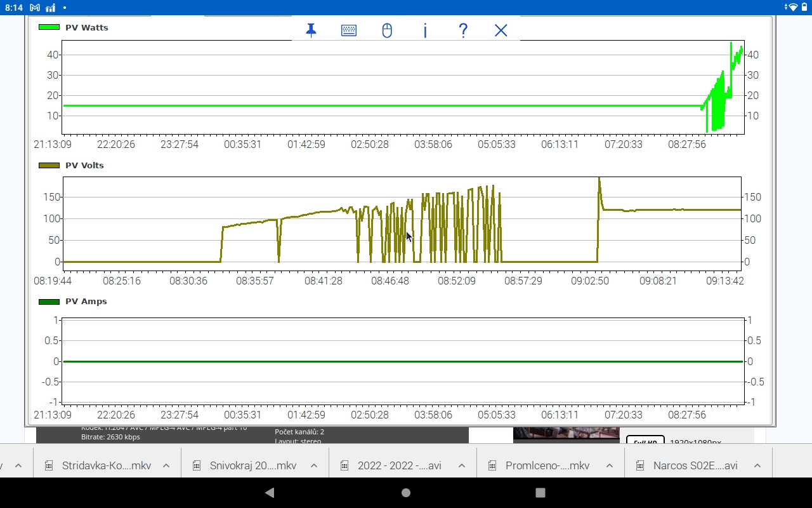Click the PV Amps legend label
This screenshot has width=812, height=508.
pyautogui.click(x=86, y=302)
